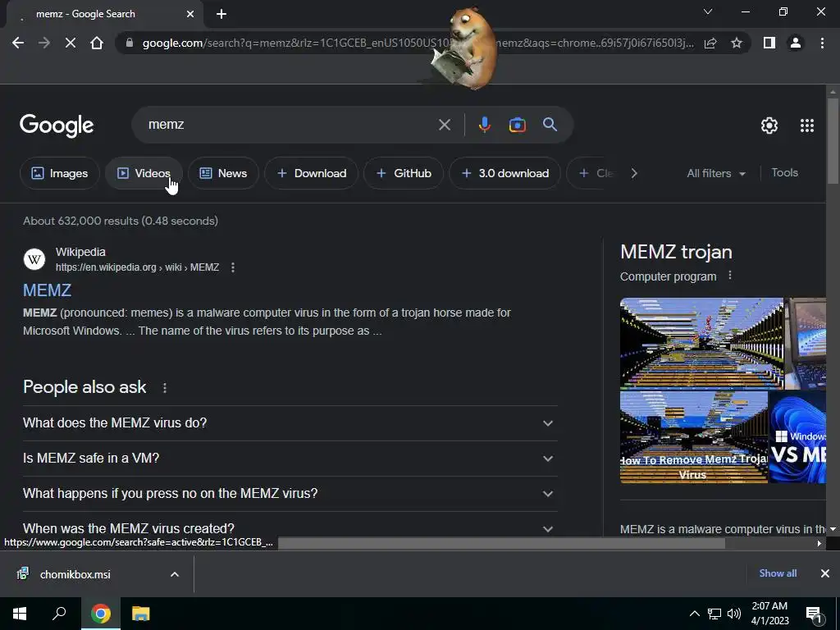Screen dimensions: 840x630
Task: Stop loading the page with the X icon
Action: [71, 43]
